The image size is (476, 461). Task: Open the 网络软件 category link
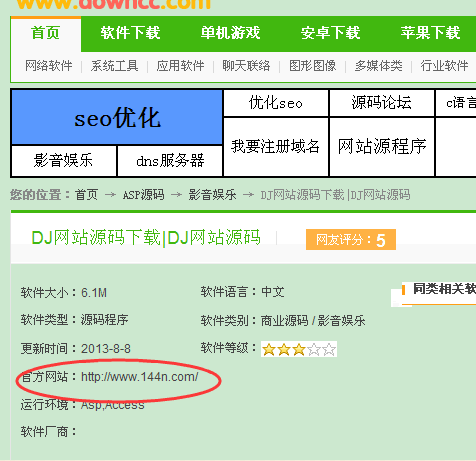click(49, 66)
